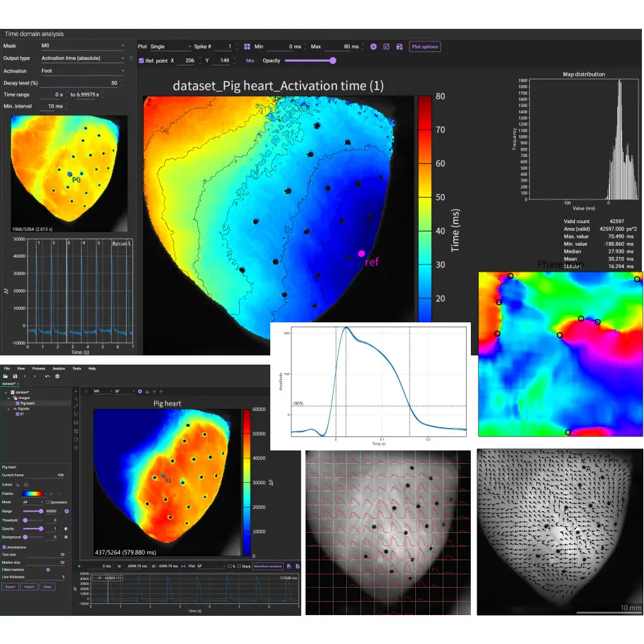Open the Help menu
Screen dimensions: 644x644
coord(92,368)
